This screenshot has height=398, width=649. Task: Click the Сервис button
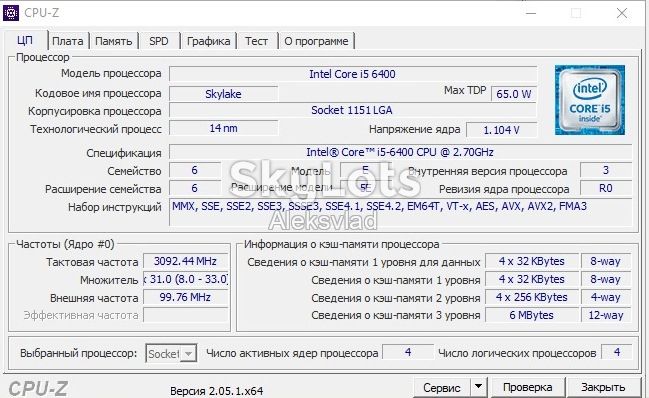(x=442, y=388)
